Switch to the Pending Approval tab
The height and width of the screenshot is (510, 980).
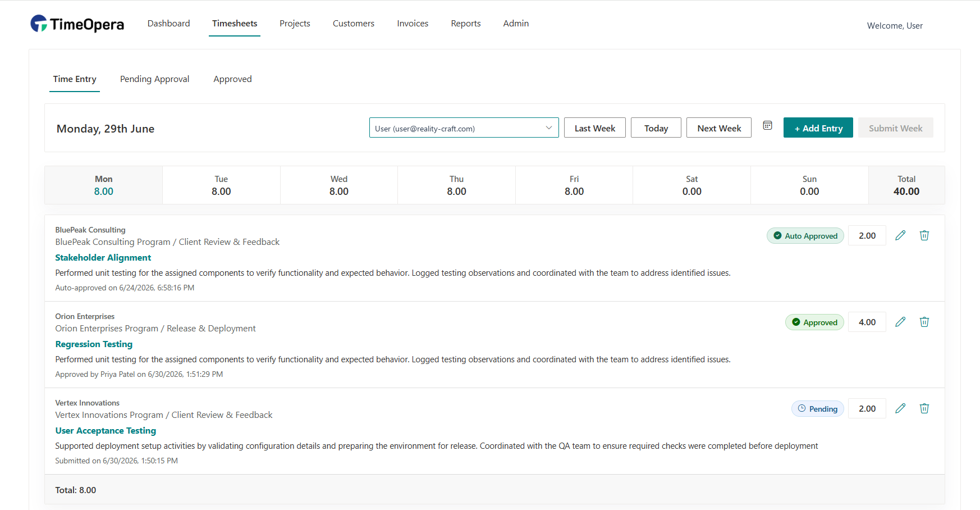154,79
